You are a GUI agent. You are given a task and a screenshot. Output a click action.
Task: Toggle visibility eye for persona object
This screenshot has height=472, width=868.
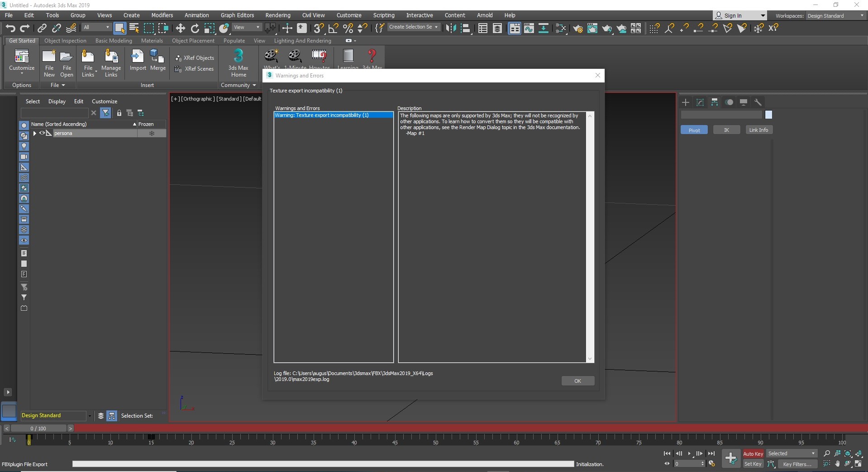(42, 133)
